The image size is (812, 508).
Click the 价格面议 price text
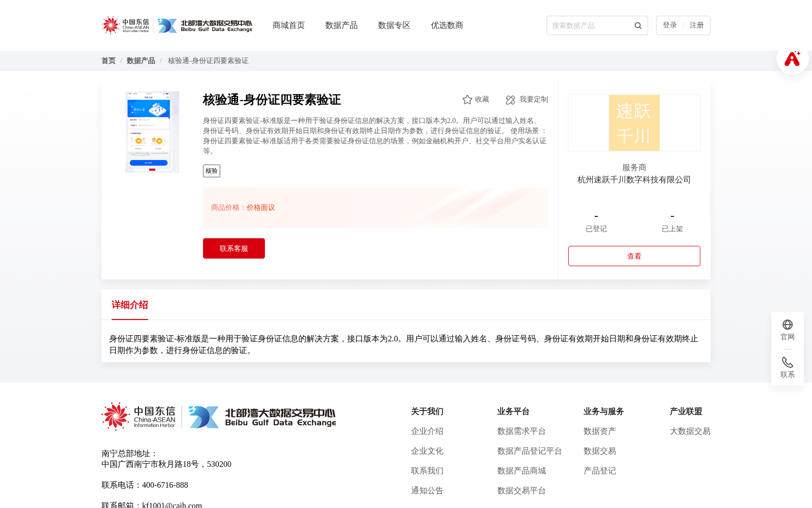tap(261, 208)
